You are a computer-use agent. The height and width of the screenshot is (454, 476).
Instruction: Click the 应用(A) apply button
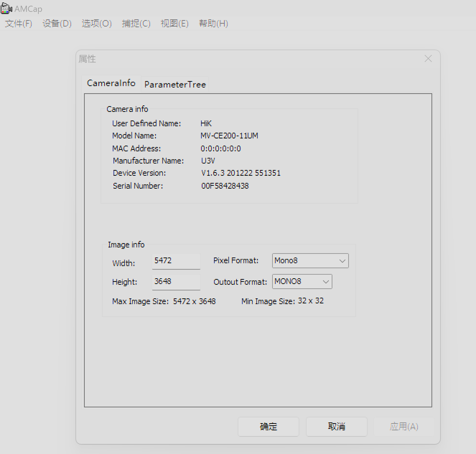(404, 427)
